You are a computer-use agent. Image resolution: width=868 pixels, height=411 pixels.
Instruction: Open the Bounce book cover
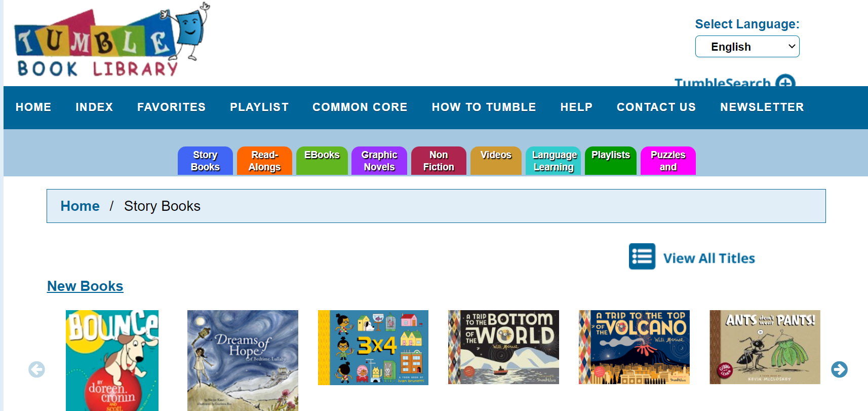point(112,360)
